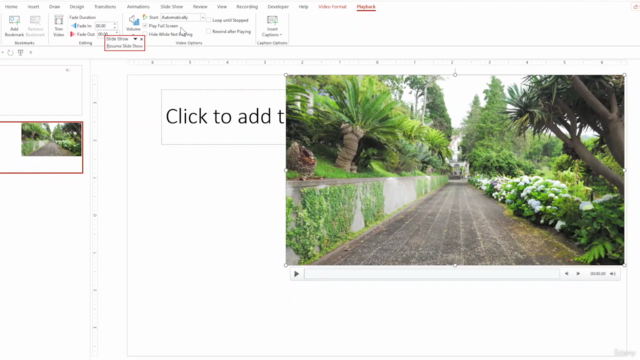Screen dimensions: 640x360
Task: Click the video seek bar
Action: coord(431,274)
